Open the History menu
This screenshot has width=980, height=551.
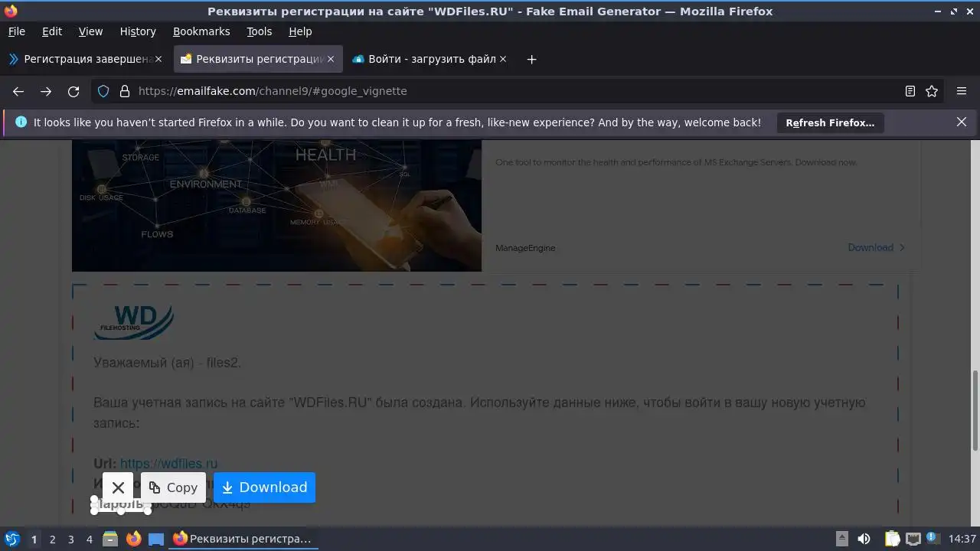click(x=138, y=31)
